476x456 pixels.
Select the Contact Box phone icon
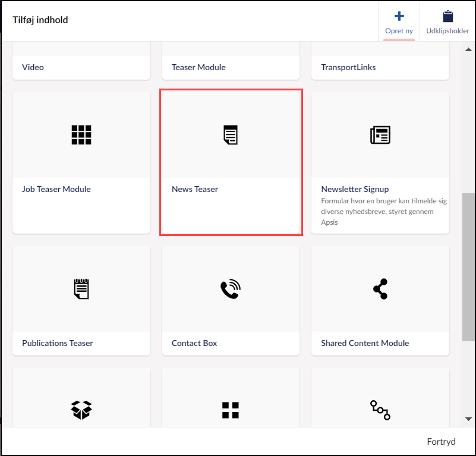[x=231, y=289]
